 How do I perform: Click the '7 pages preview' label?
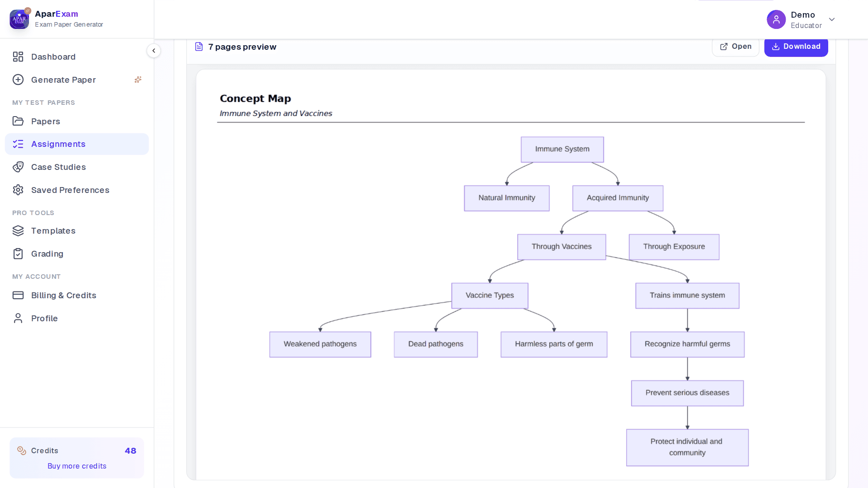(x=242, y=47)
